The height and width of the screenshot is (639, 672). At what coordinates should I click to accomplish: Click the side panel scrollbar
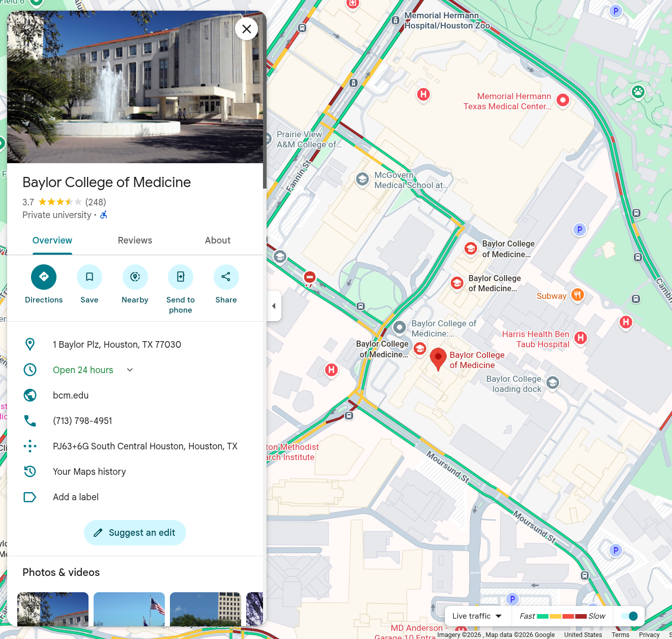265,102
